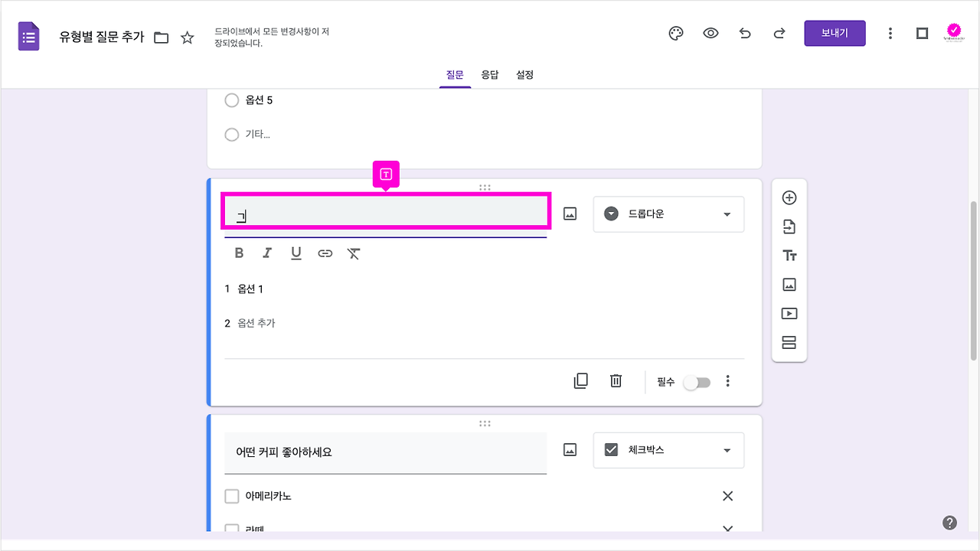The width and height of the screenshot is (980, 551).
Task: Click the 보내기 send button
Action: click(835, 33)
